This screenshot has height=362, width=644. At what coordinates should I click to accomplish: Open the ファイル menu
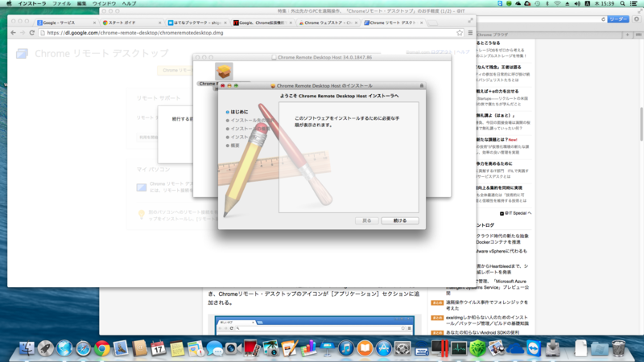[x=62, y=3]
